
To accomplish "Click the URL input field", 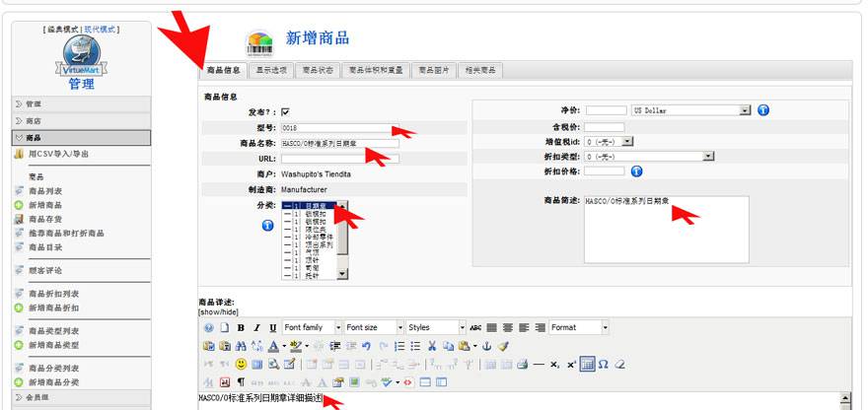I will pyautogui.click(x=340, y=159).
